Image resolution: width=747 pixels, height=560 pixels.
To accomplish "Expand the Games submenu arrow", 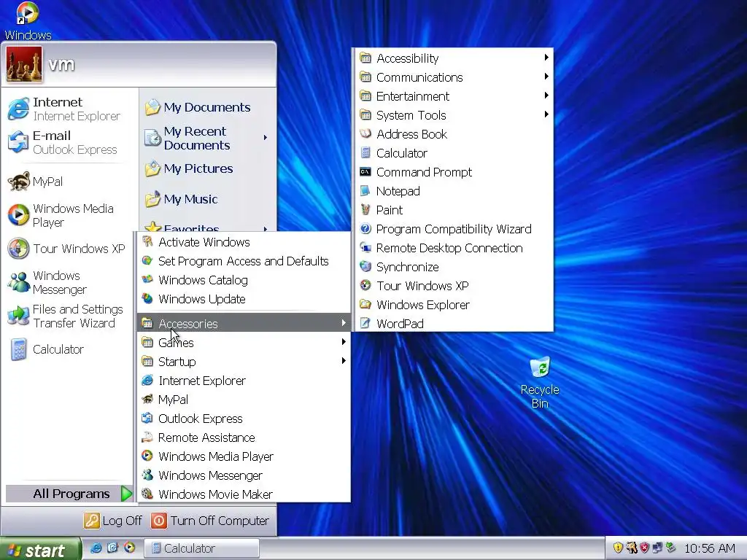I will pos(344,342).
